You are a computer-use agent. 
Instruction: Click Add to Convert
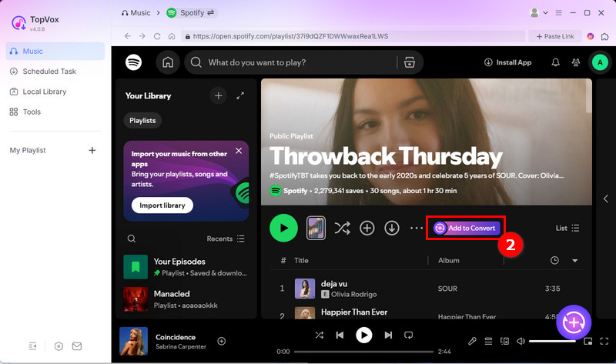click(x=467, y=228)
